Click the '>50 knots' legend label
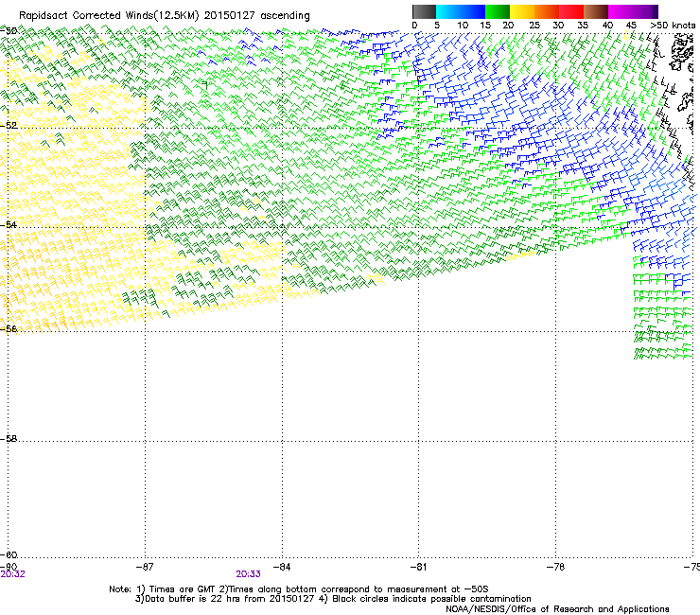The image size is (700, 615). click(673, 26)
